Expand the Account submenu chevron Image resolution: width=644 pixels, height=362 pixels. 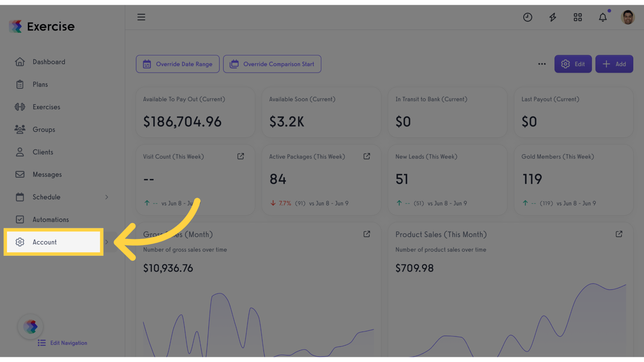(107, 242)
